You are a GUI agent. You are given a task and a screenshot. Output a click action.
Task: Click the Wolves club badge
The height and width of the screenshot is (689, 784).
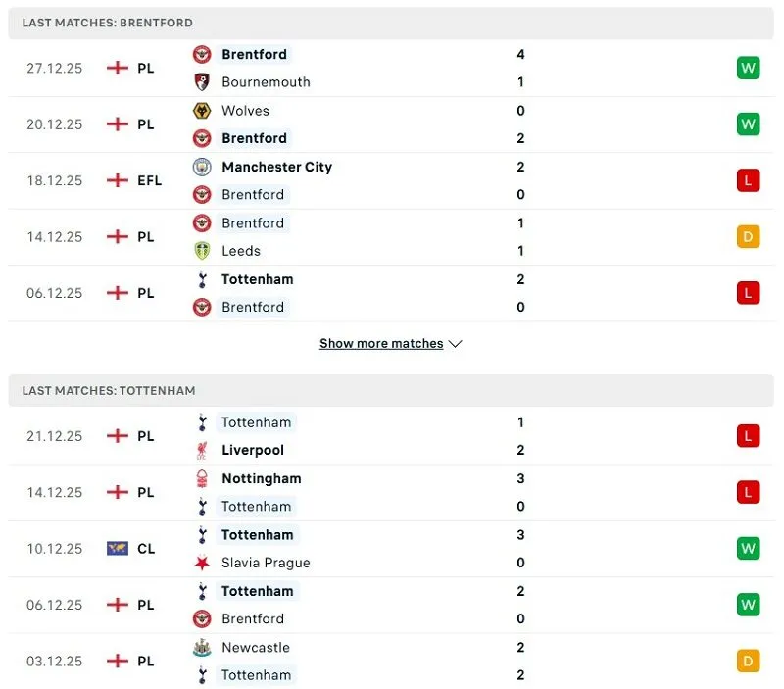(x=202, y=111)
